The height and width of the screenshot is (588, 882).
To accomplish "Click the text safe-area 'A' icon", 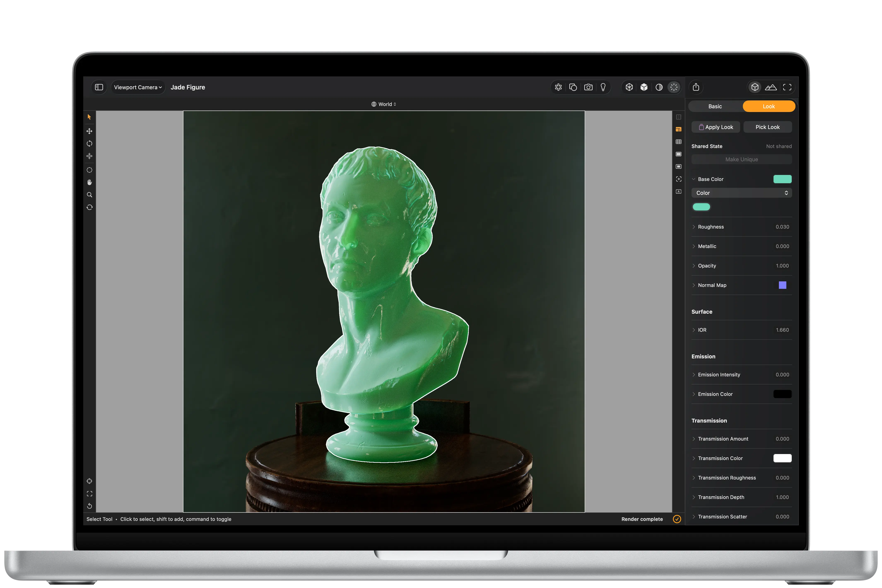I will click(x=678, y=192).
